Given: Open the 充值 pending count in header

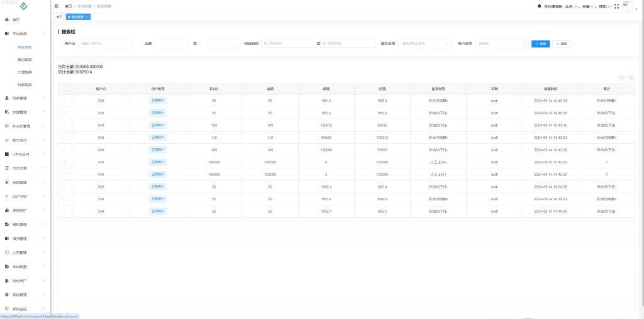Looking at the screenshot, I should click(588, 6).
